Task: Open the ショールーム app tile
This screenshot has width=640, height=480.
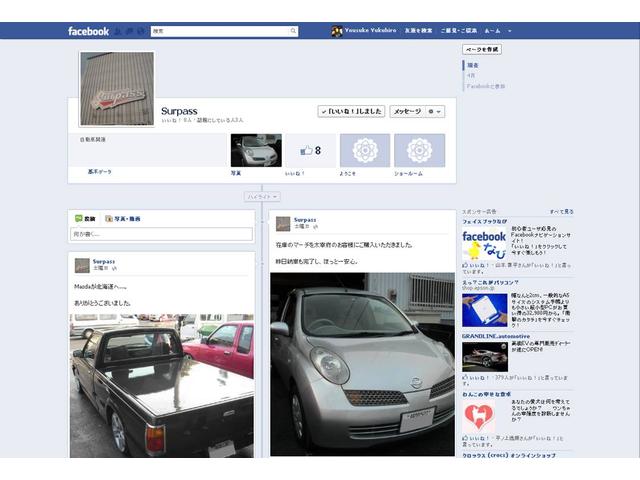Action: [419, 150]
